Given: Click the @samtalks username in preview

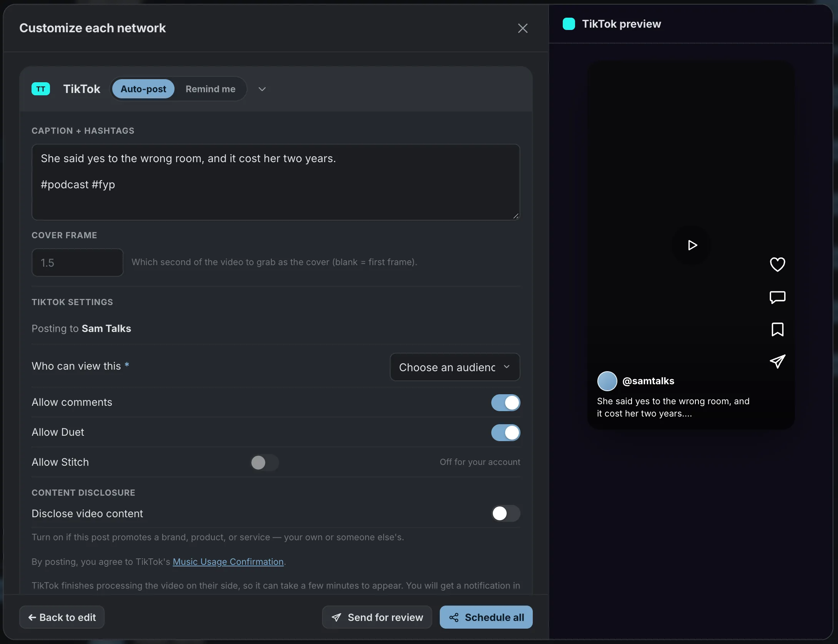Looking at the screenshot, I should click(648, 381).
